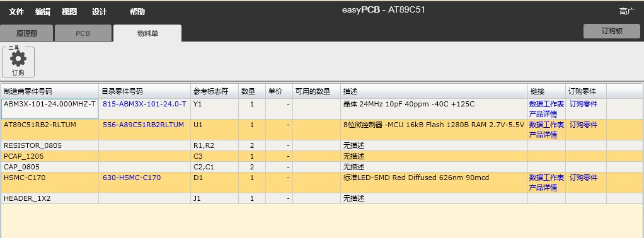Click the 高广 user name
Image resolution: width=644 pixels, height=238 pixels.
(x=627, y=11)
